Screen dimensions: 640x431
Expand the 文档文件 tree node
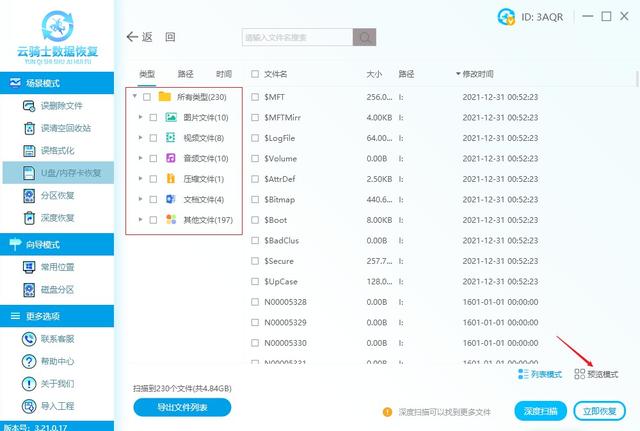(140, 199)
